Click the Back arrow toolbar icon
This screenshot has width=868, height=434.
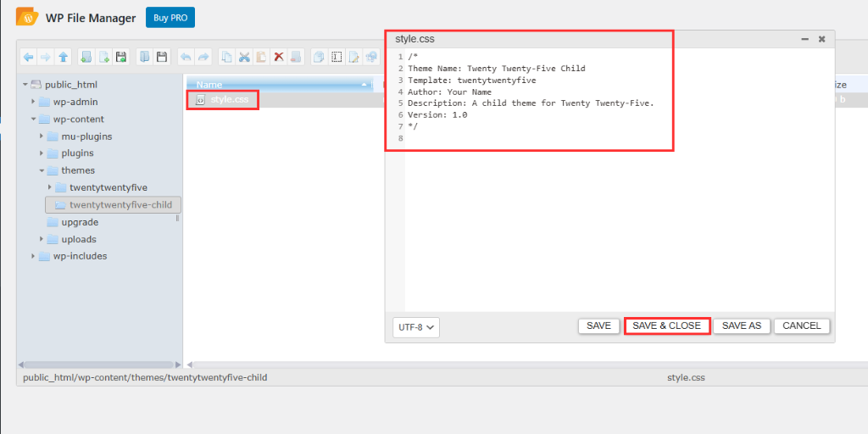point(29,57)
